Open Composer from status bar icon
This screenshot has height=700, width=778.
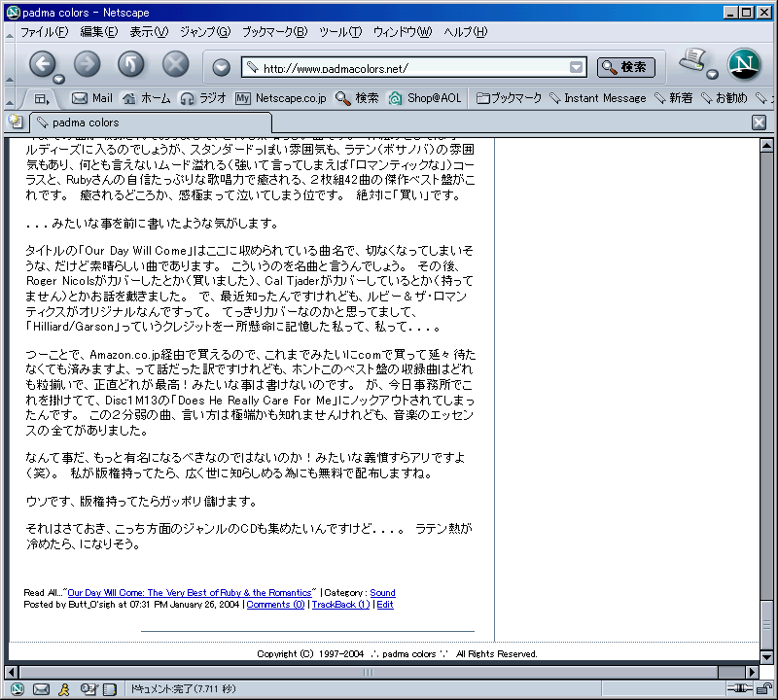tap(88, 689)
